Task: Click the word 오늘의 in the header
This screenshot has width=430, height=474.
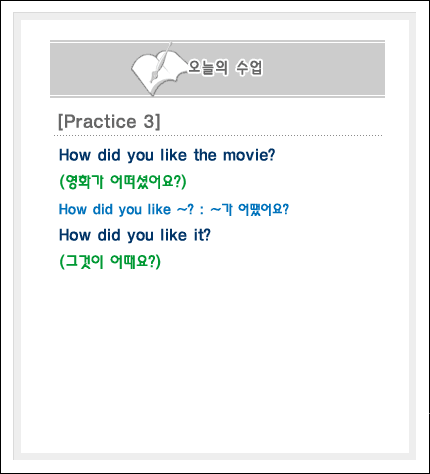Action: click(208, 68)
